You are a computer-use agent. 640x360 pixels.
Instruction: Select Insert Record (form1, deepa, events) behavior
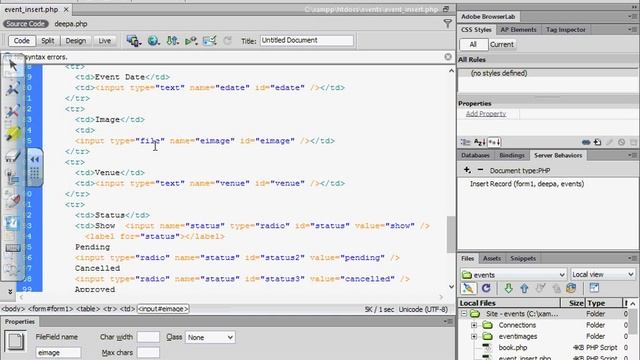click(527, 184)
